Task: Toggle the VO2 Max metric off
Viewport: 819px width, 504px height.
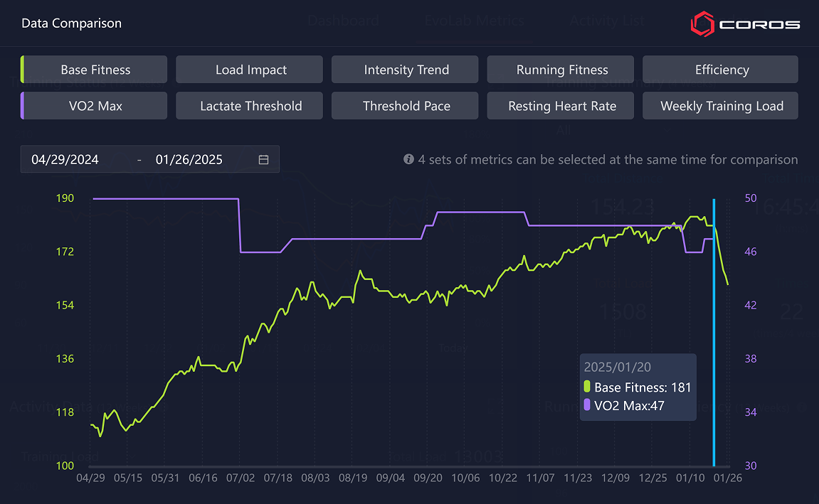Action: point(95,106)
